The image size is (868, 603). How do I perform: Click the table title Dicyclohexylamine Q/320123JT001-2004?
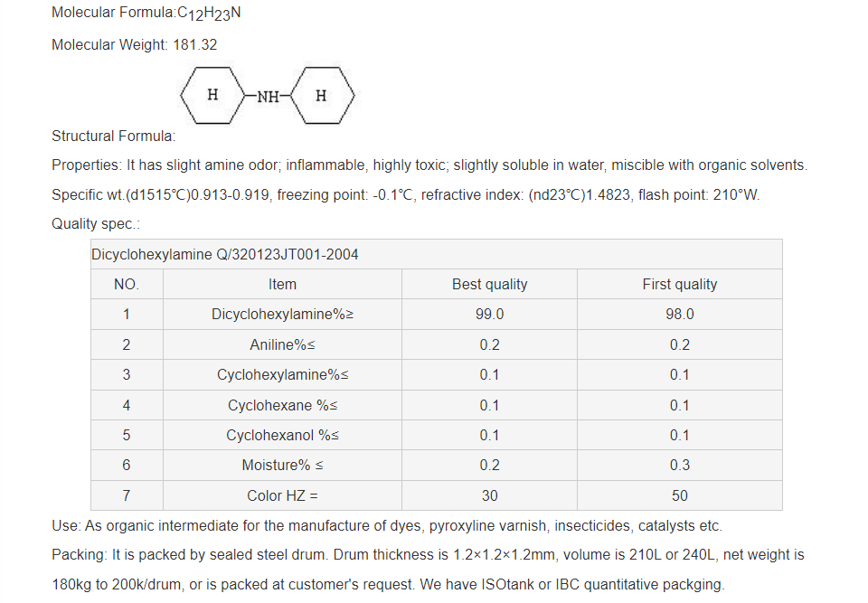(x=225, y=254)
